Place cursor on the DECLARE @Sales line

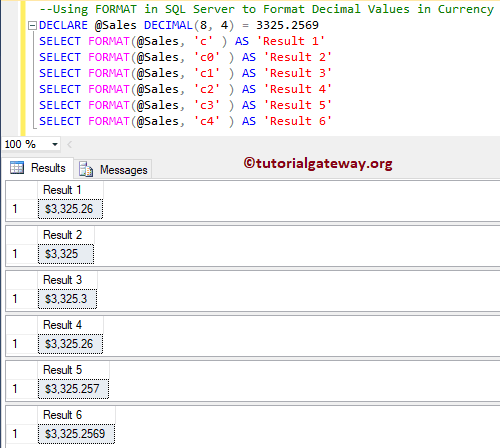[179, 25]
